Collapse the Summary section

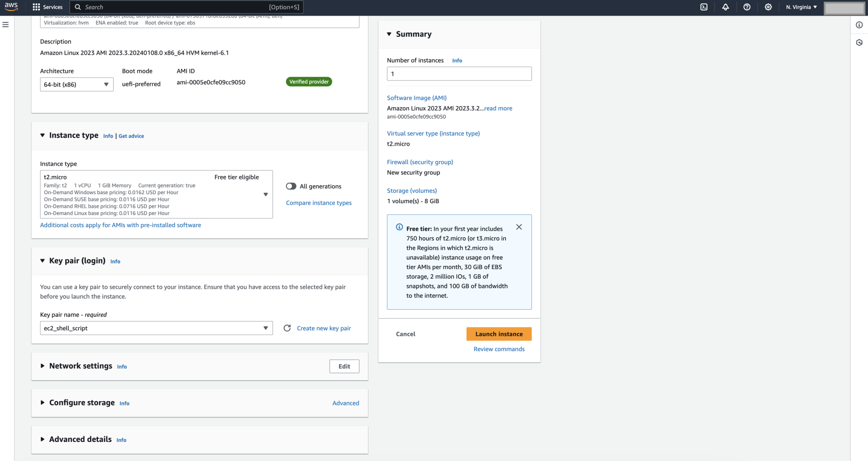389,34
